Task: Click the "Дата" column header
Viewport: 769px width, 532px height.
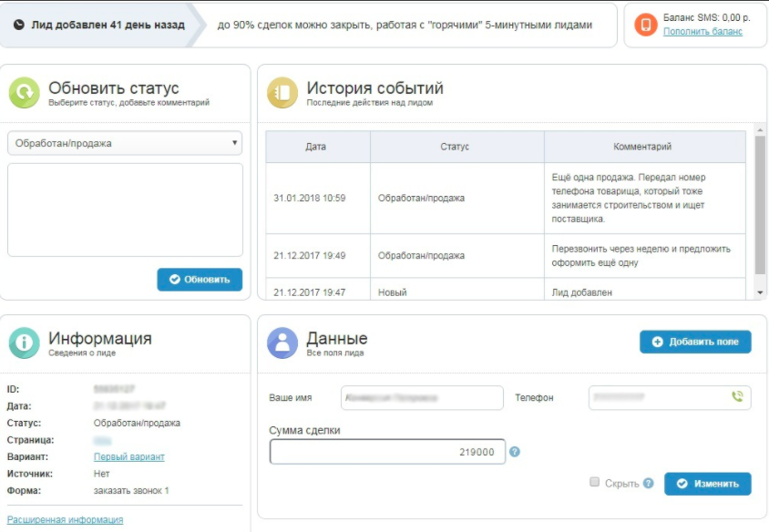Action: 318,147
